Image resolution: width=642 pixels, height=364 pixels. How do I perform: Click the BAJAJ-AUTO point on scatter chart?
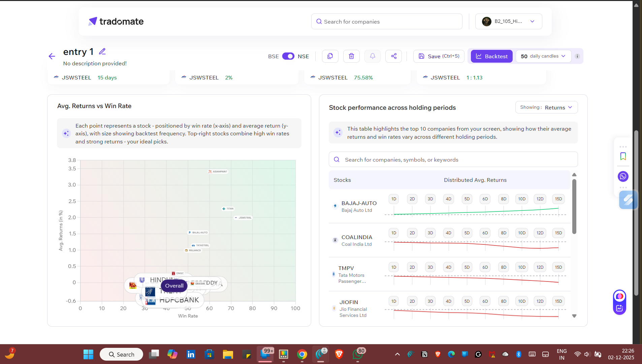(x=198, y=233)
